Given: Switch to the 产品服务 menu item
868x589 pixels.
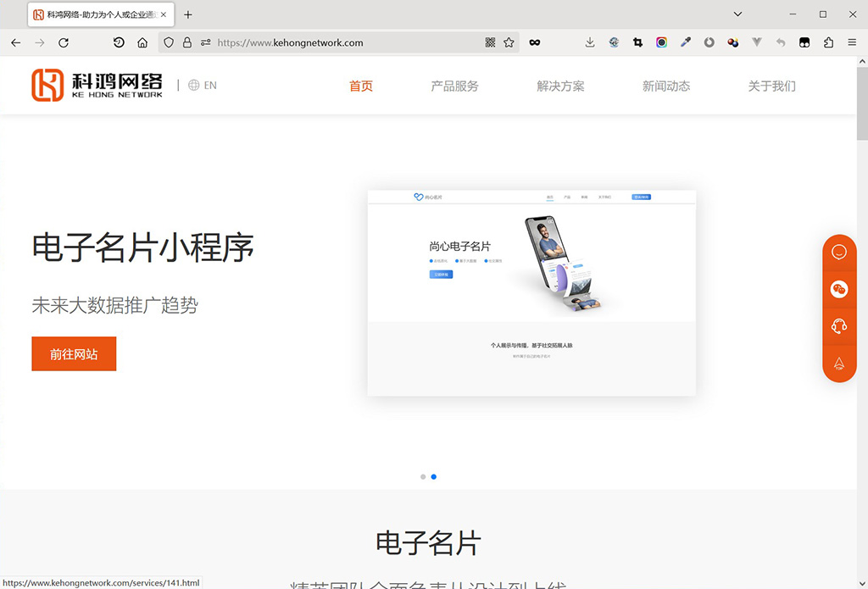Looking at the screenshot, I should 454,85.
